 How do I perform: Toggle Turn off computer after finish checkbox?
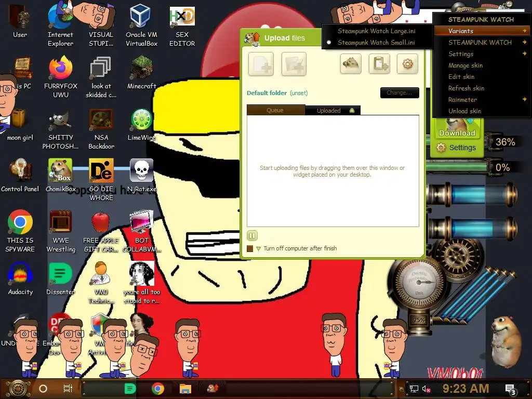point(250,249)
